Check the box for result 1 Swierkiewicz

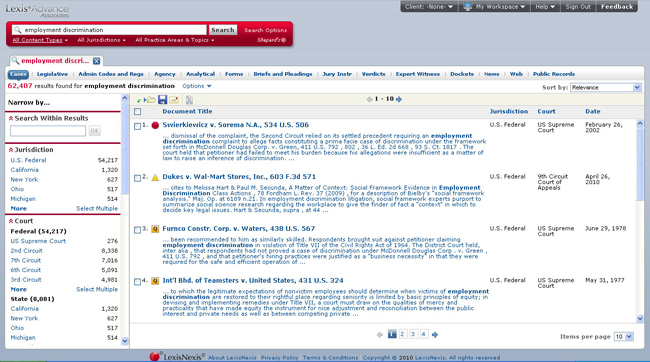coord(138,126)
